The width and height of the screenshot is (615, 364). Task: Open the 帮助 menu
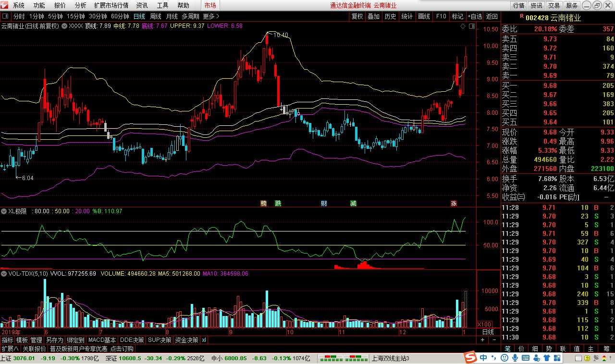[183, 6]
